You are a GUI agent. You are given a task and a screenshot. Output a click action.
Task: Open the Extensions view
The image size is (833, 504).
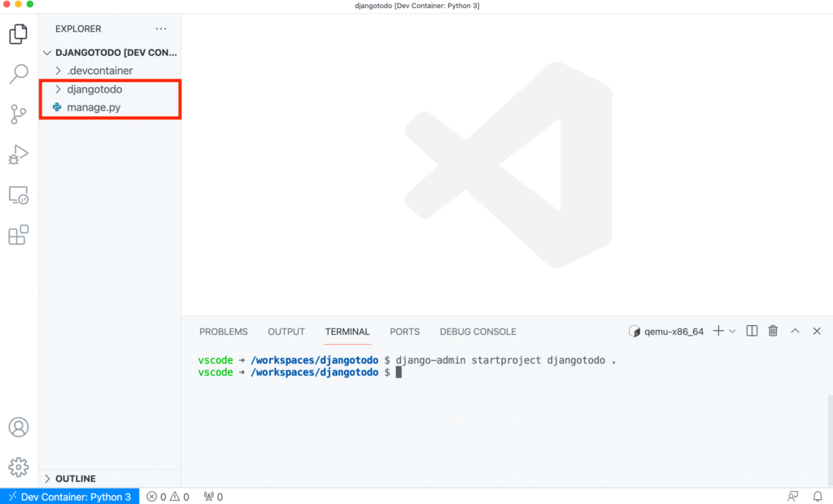pyautogui.click(x=19, y=235)
